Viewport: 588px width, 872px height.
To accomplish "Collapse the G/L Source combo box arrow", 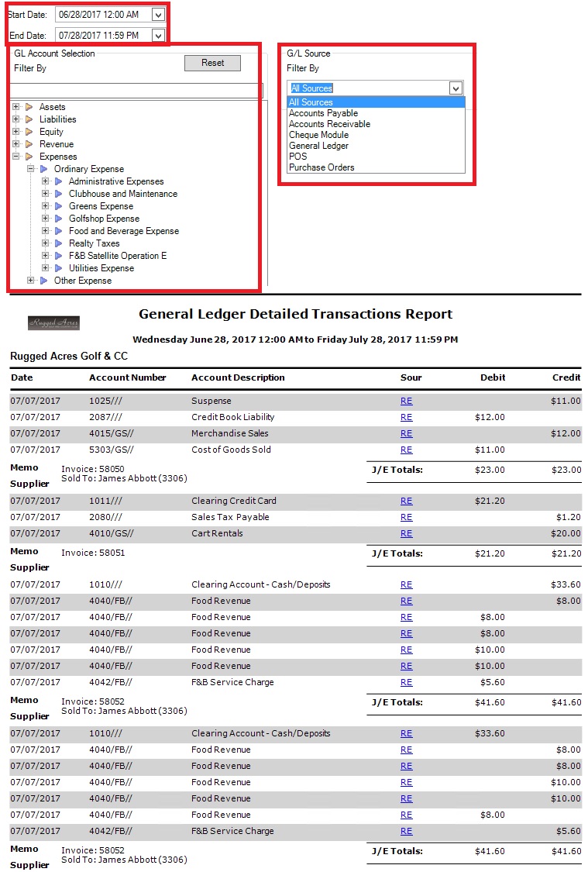I will click(456, 88).
